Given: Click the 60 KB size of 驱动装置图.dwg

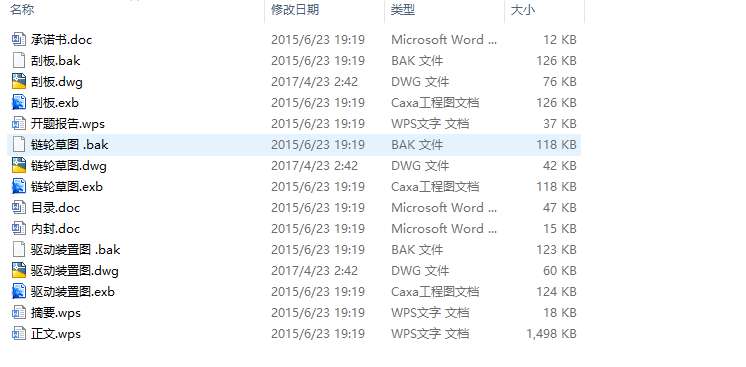Looking at the screenshot, I should tap(560, 270).
